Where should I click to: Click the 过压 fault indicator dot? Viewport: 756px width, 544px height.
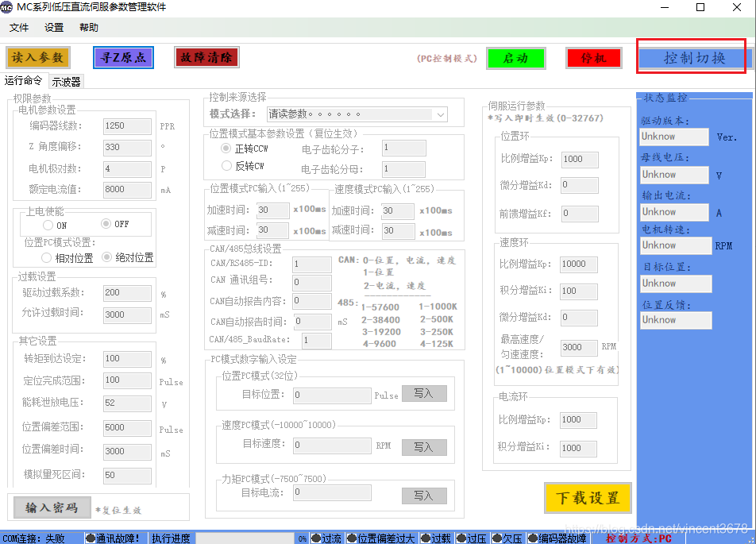461,538
